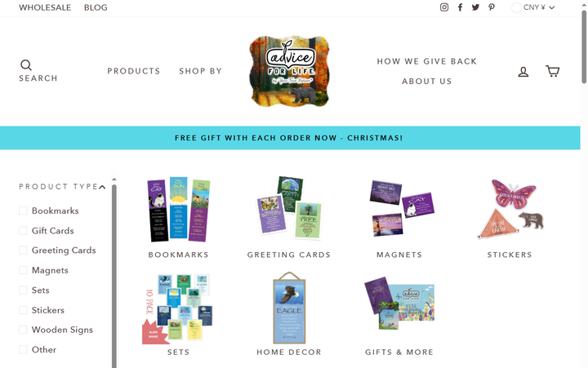Open the Pinterest icon
The image size is (588, 368).
[492, 7]
